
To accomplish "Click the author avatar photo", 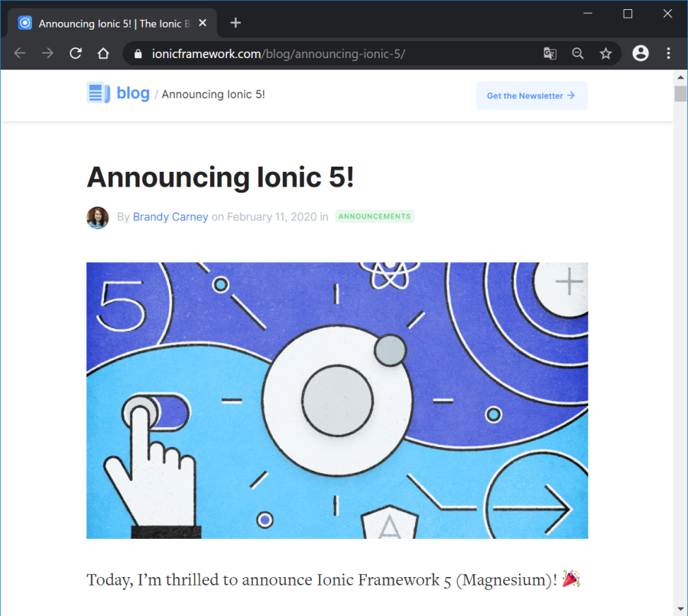I will [97, 217].
